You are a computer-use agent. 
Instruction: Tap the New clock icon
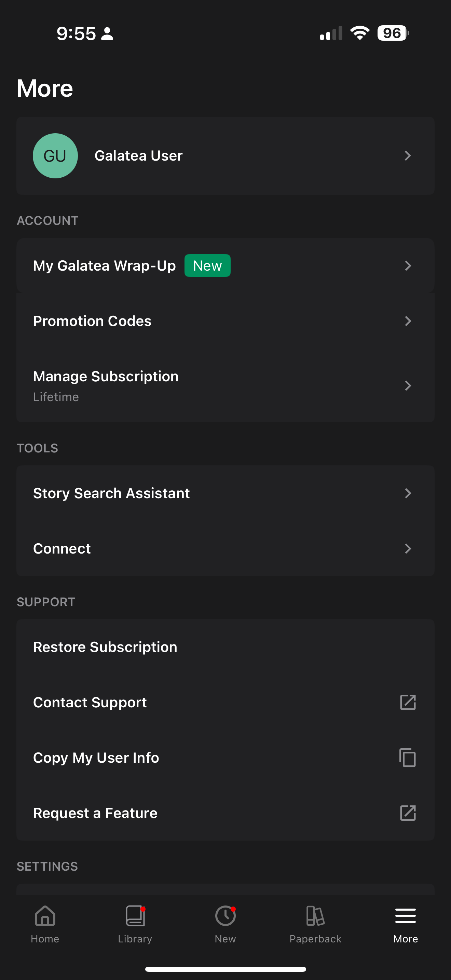coord(225,916)
